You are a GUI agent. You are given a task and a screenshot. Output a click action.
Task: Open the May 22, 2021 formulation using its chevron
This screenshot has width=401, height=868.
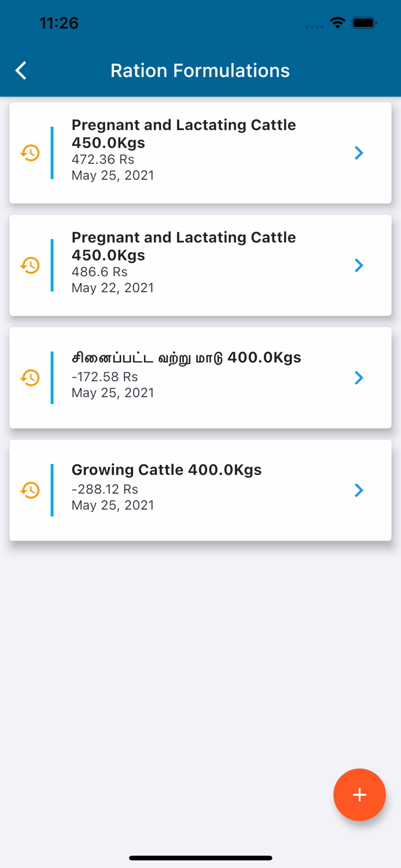[359, 265]
